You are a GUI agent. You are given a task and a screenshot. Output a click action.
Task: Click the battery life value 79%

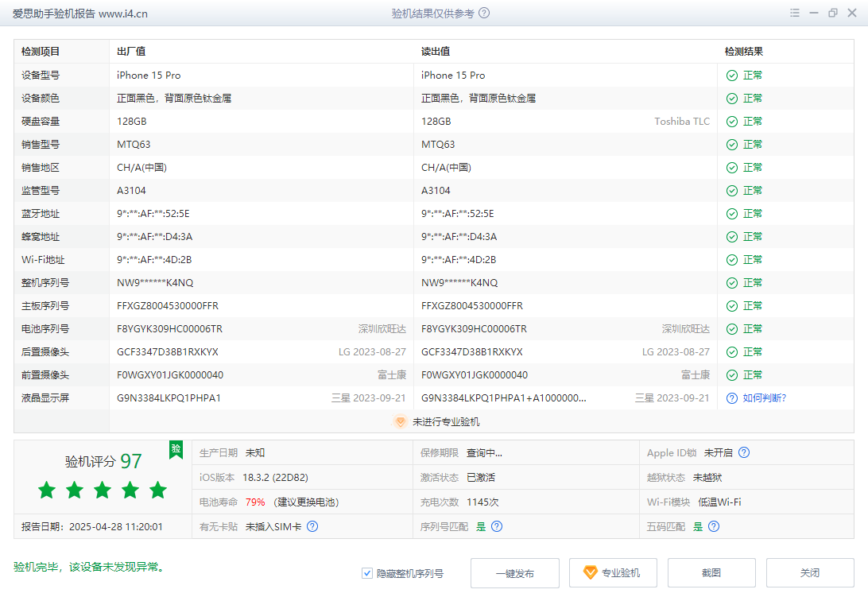[x=255, y=502]
